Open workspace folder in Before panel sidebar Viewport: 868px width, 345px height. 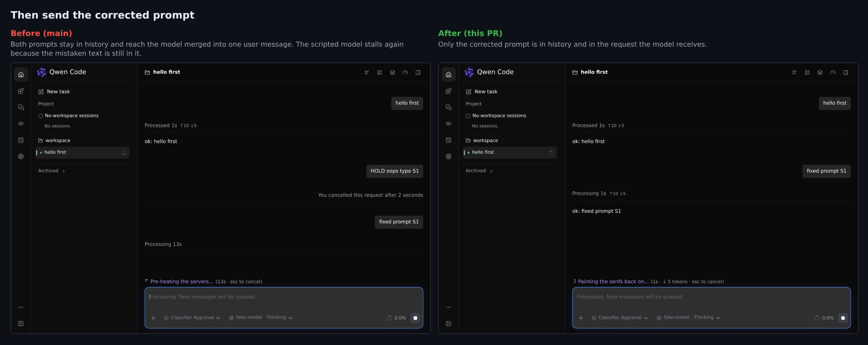click(x=54, y=140)
